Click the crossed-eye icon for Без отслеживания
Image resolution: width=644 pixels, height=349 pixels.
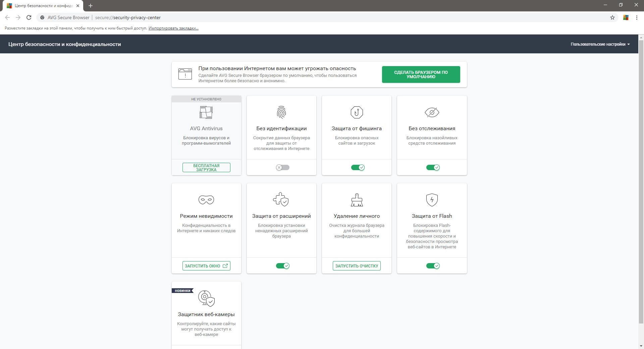point(432,112)
